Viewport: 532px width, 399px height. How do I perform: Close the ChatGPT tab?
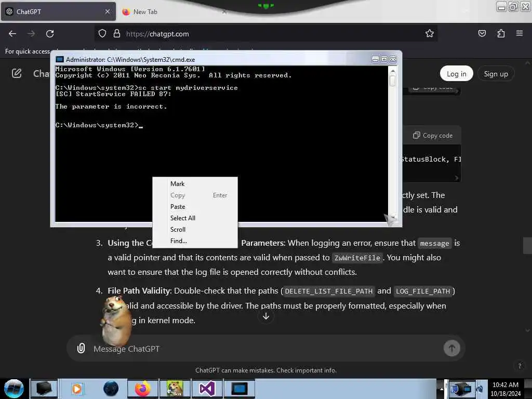(108, 11)
